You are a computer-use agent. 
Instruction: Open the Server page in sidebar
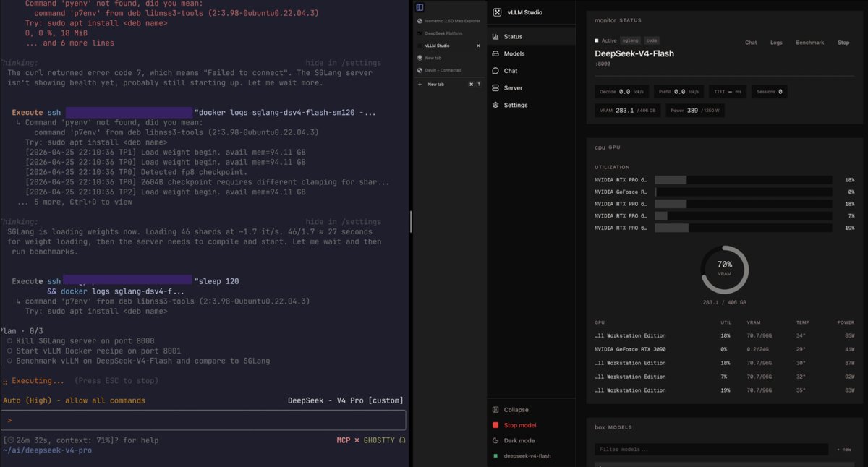click(x=531, y=88)
